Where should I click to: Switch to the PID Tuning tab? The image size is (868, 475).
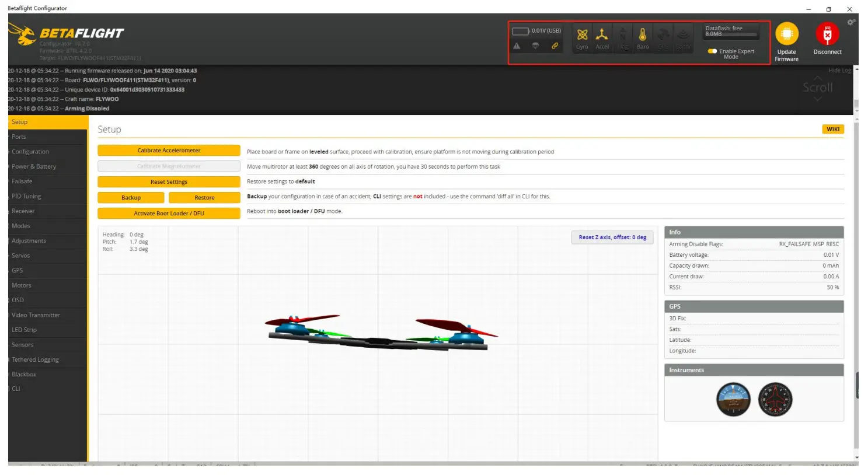[26, 195]
